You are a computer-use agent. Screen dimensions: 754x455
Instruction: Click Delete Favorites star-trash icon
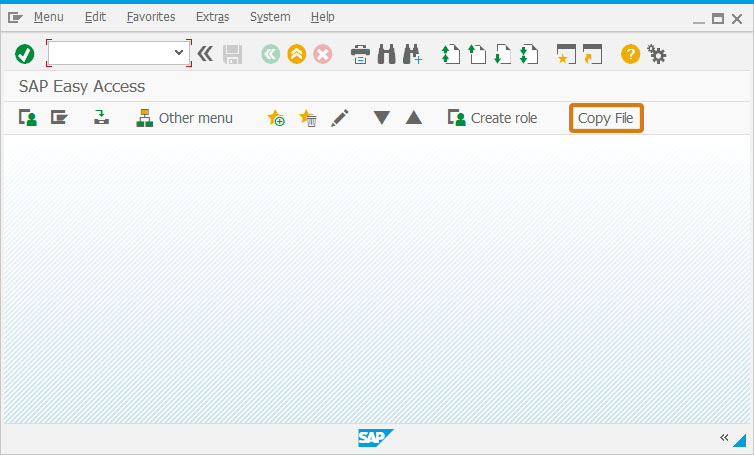coord(308,118)
